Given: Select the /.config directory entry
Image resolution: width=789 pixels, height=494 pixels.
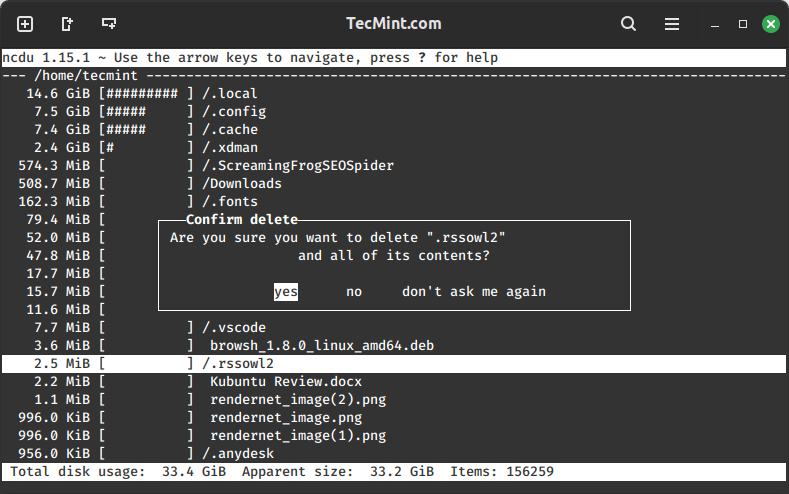Looking at the screenshot, I should [x=234, y=112].
